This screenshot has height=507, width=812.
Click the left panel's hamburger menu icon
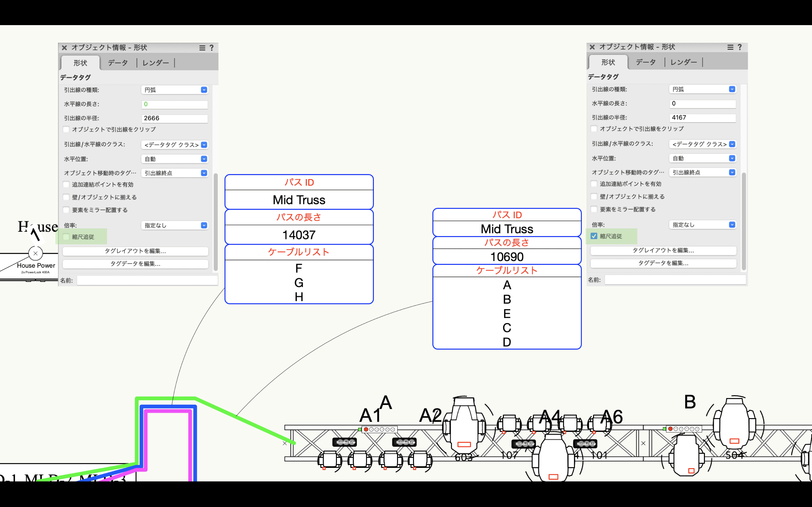coord(202,48)
